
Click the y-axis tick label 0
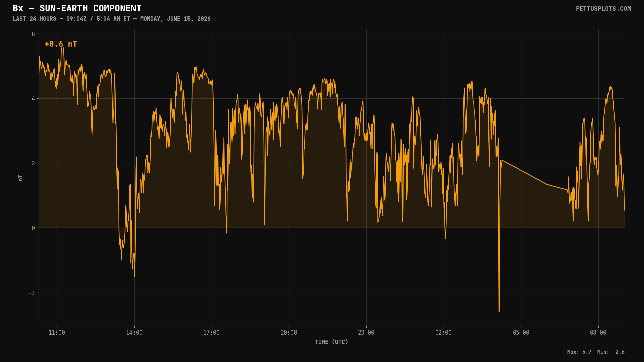(x=33, y=228)
